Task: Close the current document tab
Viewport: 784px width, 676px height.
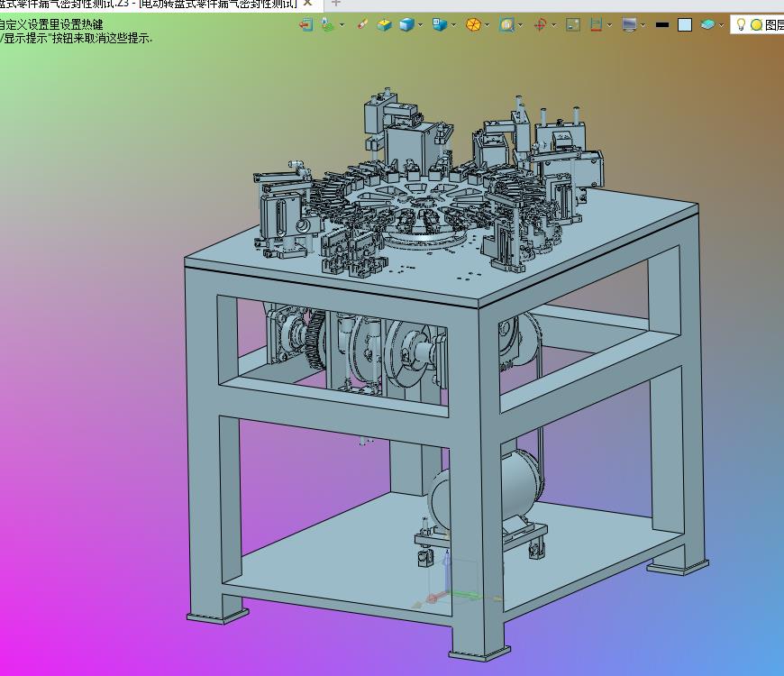Action: [x=307, y=3]
